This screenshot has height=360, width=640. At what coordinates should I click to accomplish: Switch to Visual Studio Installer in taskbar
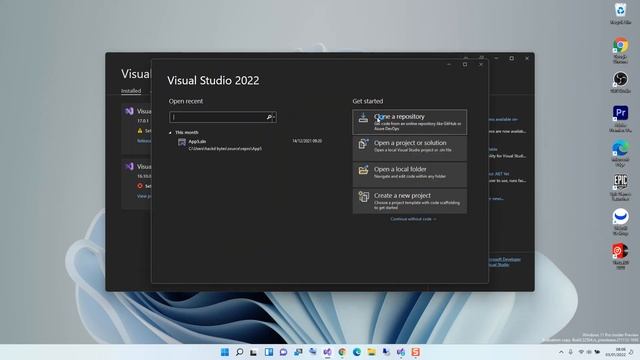tap(401, 352)
